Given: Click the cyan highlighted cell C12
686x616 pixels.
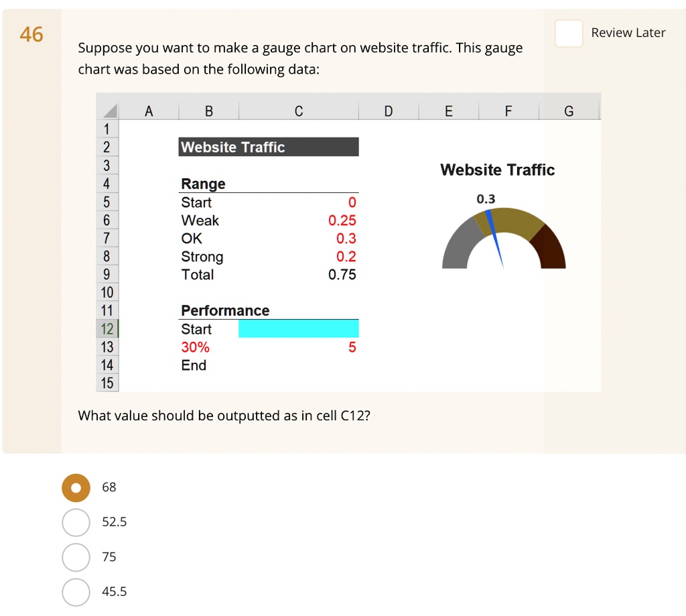Looking at the screenshot, I should pos(299,328).
